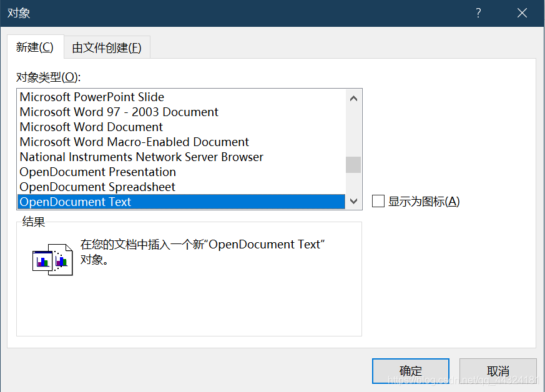The width and height of the screenshot is (545, 392).
Task: Select National Instruments Network Server Browser
Action: [181, 157]
